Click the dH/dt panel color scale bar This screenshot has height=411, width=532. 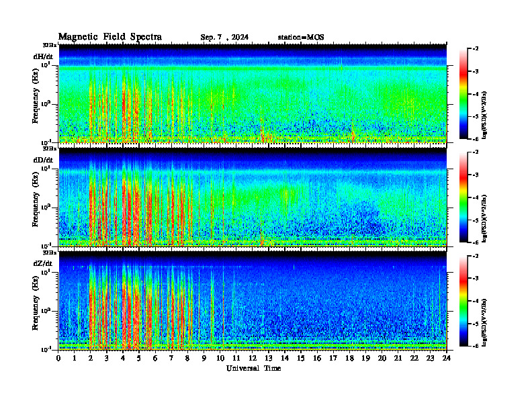click(x=463, y=94)
